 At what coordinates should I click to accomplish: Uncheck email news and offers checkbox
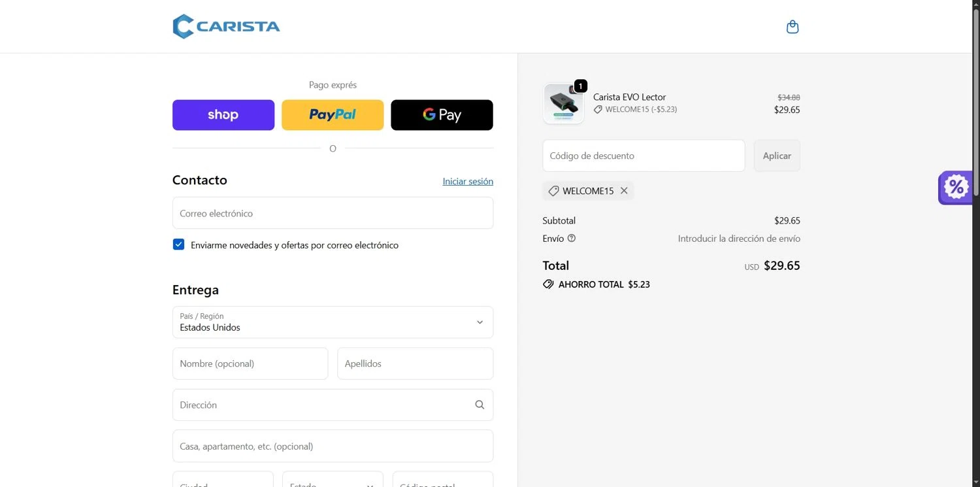click(178, 244)
